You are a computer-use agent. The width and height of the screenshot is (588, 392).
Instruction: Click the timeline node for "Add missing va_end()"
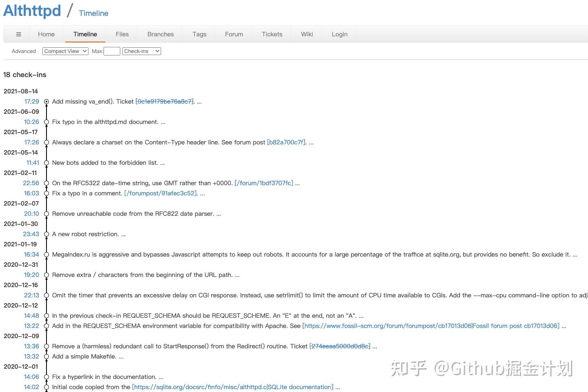coord(46,102)
